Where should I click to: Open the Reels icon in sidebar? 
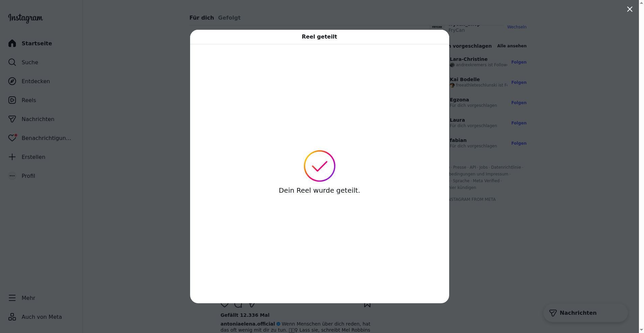pyautogui.click(x=12, y=100)
